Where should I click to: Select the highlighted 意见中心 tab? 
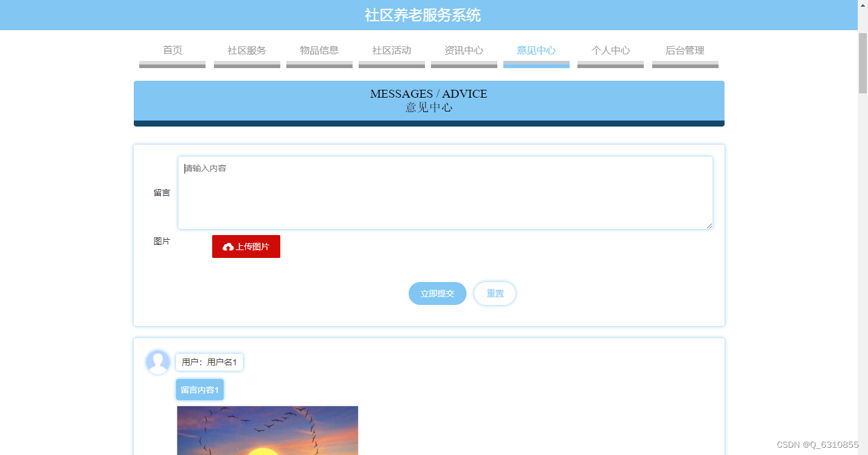click(x=536, y=51)
